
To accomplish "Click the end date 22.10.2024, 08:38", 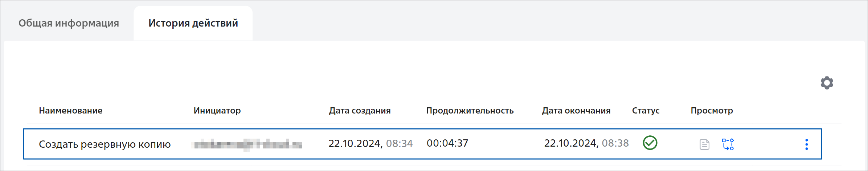I will (586, 143).
